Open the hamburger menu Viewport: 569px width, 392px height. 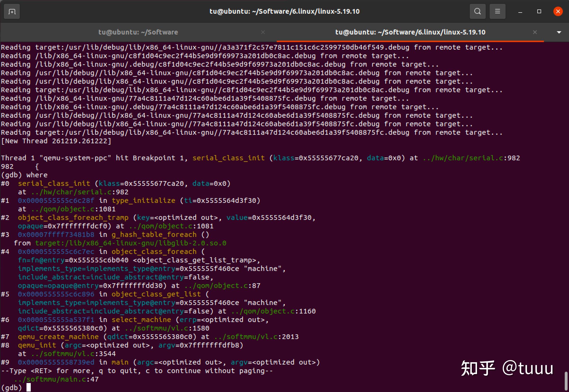click(497, 11)
